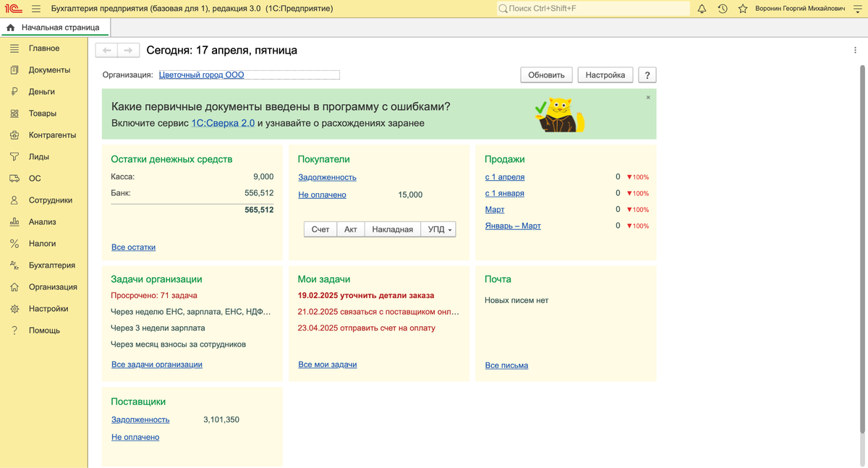This screenshot has width=868, height=468.
Task: Open the Лиды funnel icon
Action: (x=14, y=157)
